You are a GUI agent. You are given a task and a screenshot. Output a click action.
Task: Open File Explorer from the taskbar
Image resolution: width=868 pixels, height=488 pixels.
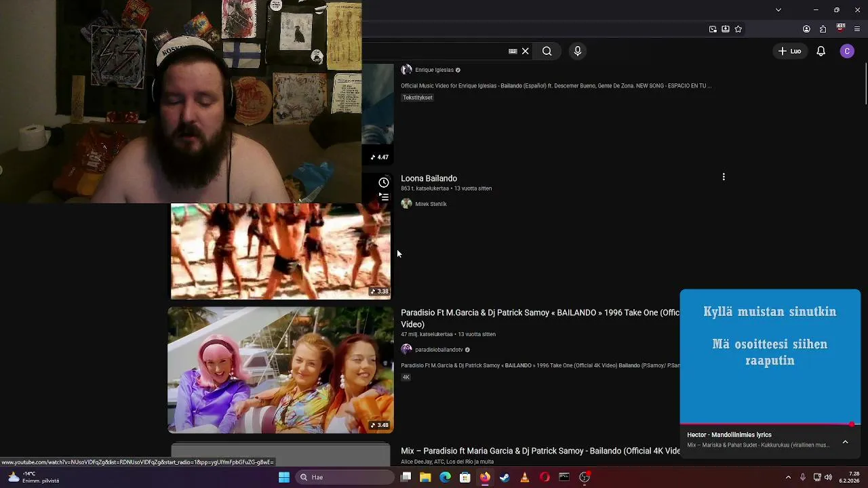(x=425, y=477)
